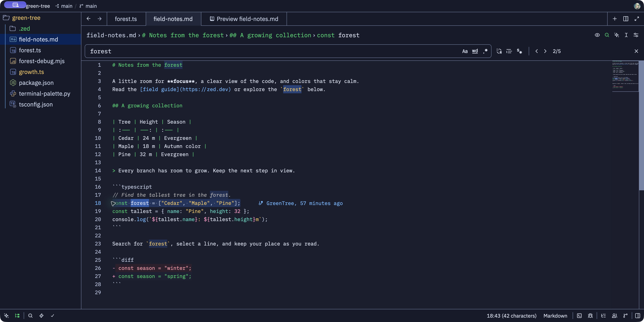The width and height of the screenshot is (644, 322).
Task: Switch to Preview field-notes.md tab
Action: (244, 19)
